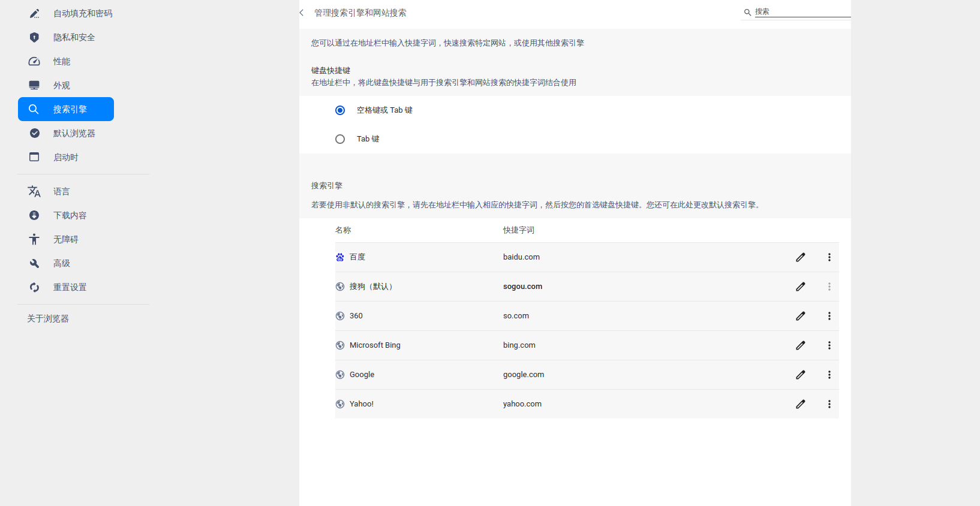The height and width of the screenshot is (506, 980).
Task: Open more actions menu for 360
Action: pyautogui.click(x=829, y=316)
